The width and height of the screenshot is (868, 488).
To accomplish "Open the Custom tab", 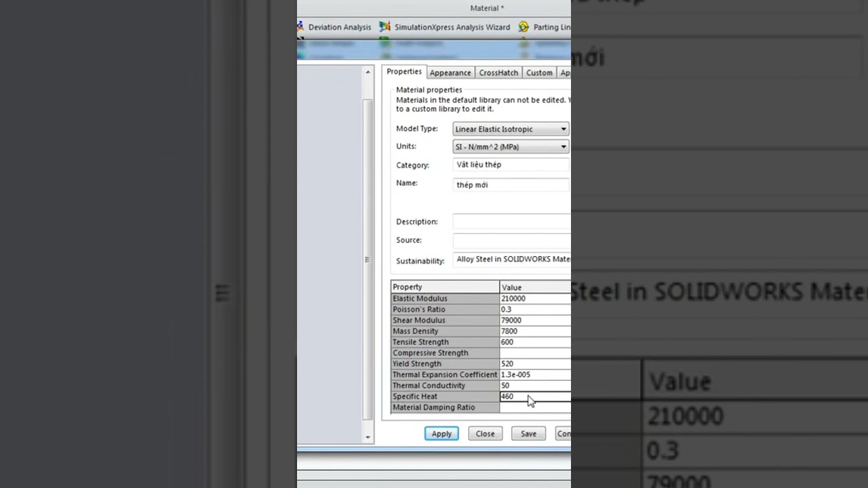I will 539,73.
